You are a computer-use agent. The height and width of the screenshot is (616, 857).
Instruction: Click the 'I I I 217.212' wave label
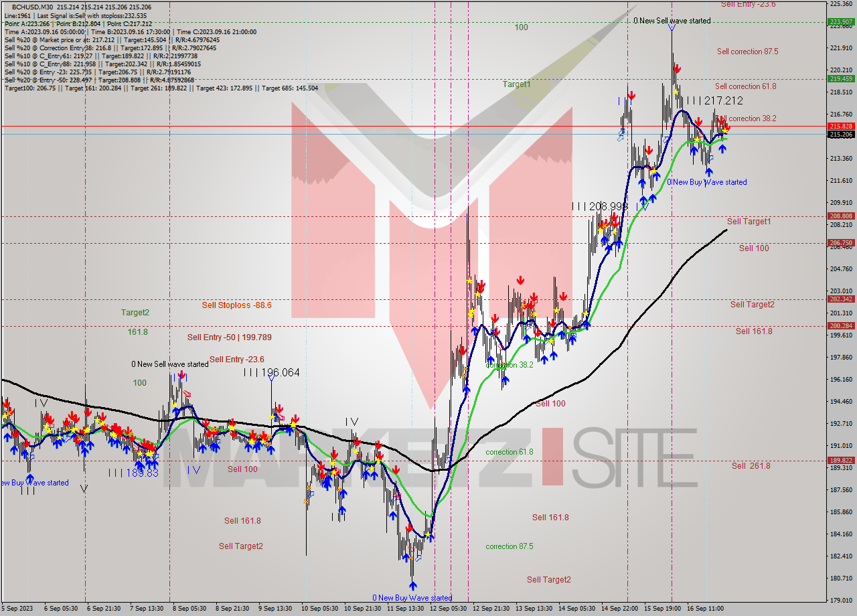click(716, 100)
